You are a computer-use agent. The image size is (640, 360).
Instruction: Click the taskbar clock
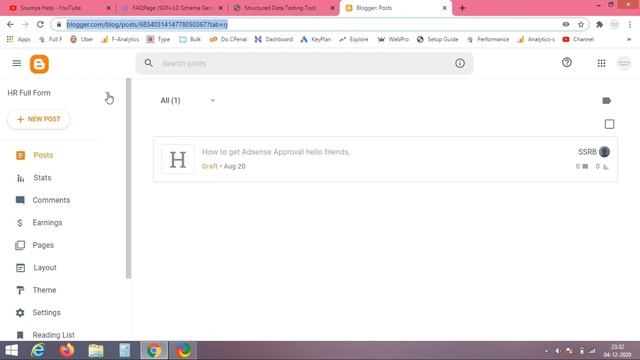(x=617, y=351)
